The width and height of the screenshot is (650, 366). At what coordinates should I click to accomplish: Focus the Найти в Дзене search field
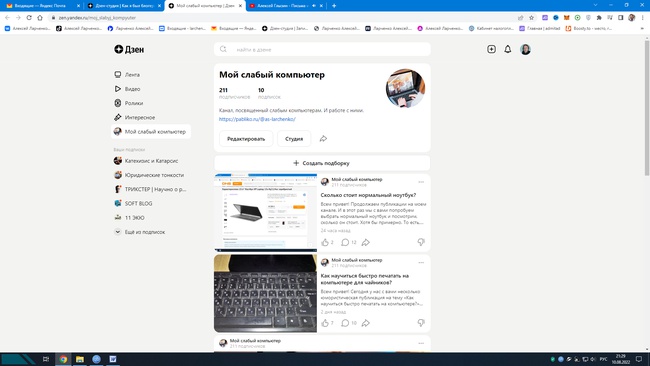[322, 49]
